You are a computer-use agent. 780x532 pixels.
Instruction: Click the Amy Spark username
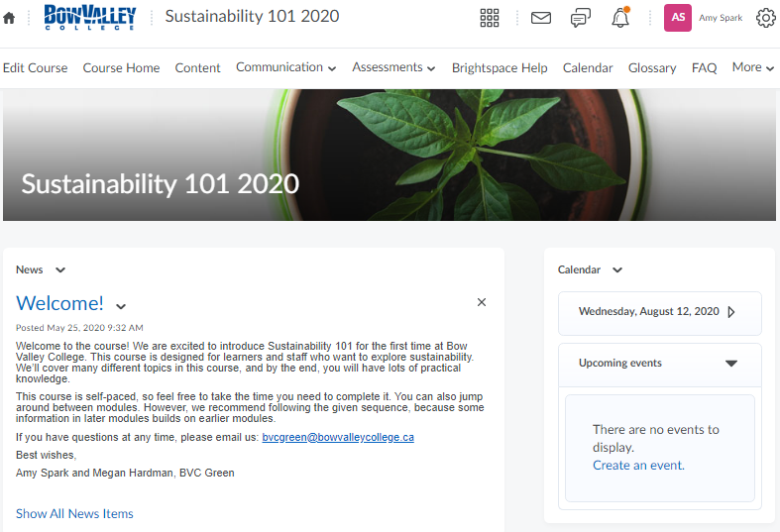click(x=721, y=18)
